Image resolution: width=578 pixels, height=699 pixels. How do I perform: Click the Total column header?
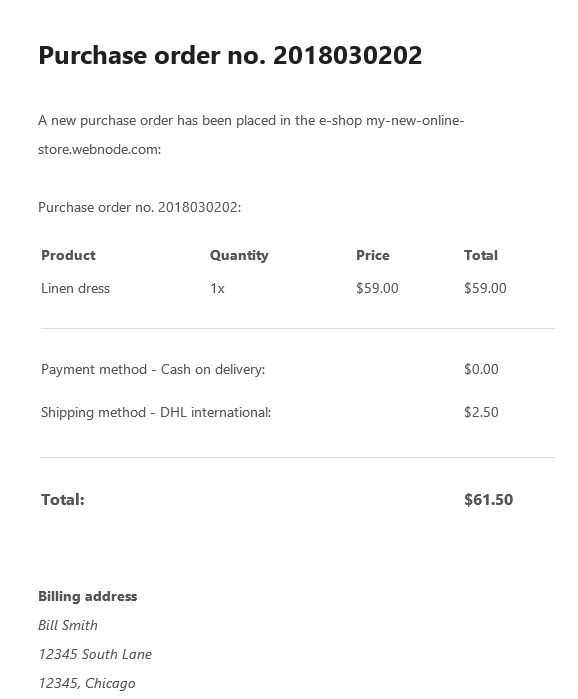[x=481, y=255]
